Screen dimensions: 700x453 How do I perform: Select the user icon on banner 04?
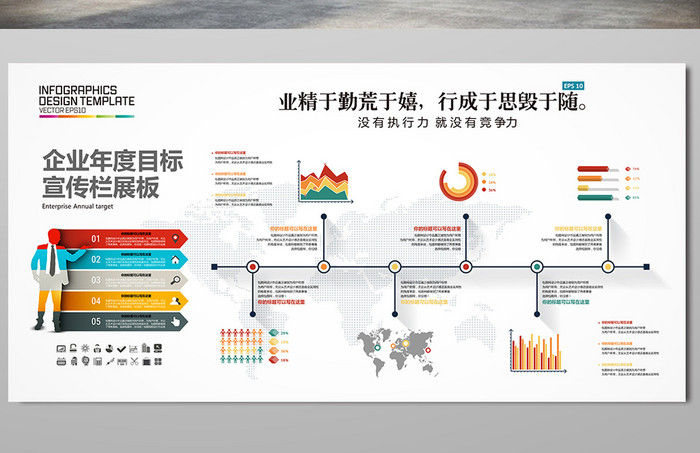click(x=176, y=300)
